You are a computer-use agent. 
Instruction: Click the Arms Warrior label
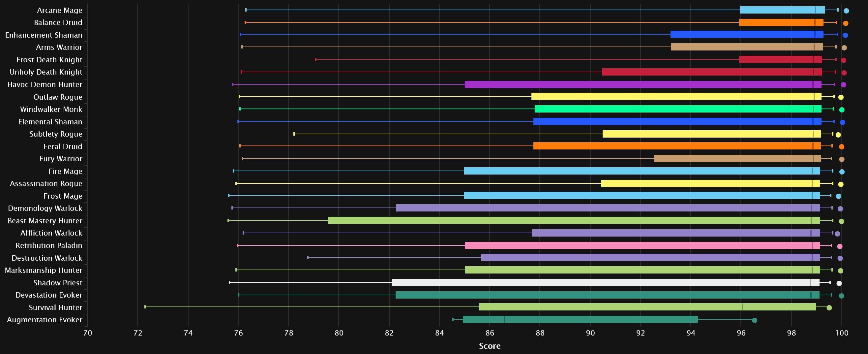(x=59, y=47)
